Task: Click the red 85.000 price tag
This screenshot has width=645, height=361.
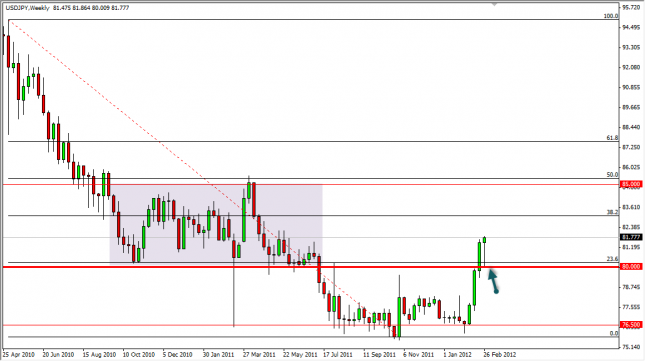Action: (631, 184)
